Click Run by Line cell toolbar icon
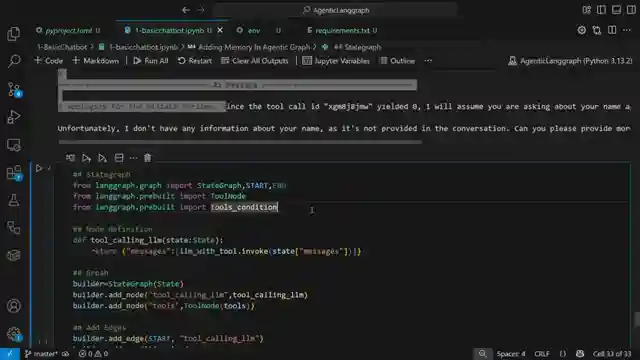Screen dimensions: 640x360 point(70,158)
